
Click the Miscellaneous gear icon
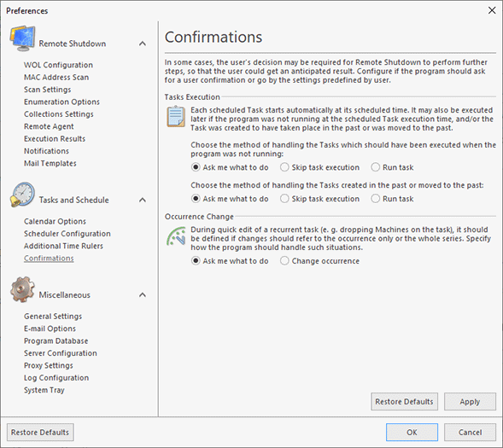22,289
